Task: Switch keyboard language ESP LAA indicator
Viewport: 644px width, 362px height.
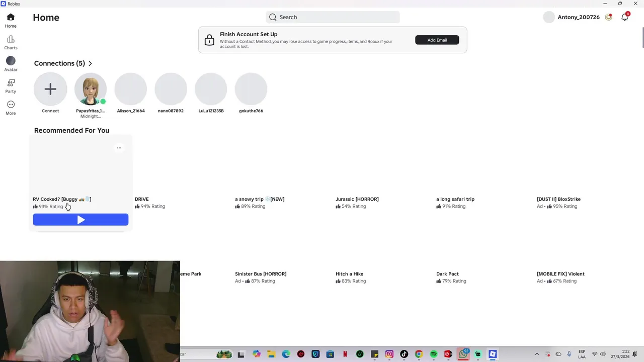Action: click(582, 354)
